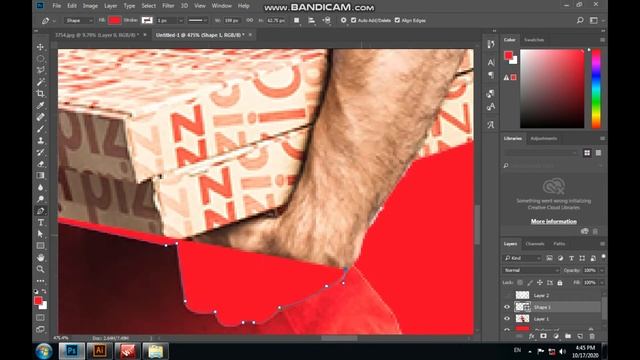The image size is (640, 360).
Task: Open the Opacity 100% dropdown arrow
Action: pyautogui.click(x=602, y=271)
